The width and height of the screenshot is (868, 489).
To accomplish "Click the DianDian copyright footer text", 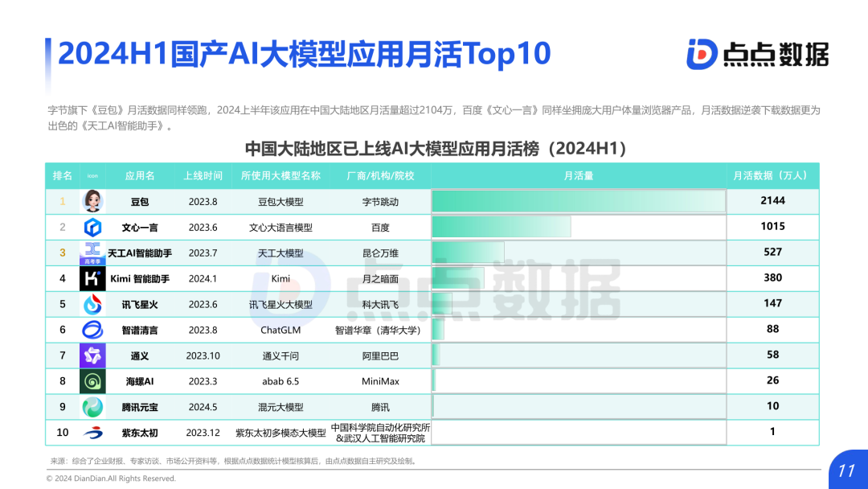I will tap(111, 479).
